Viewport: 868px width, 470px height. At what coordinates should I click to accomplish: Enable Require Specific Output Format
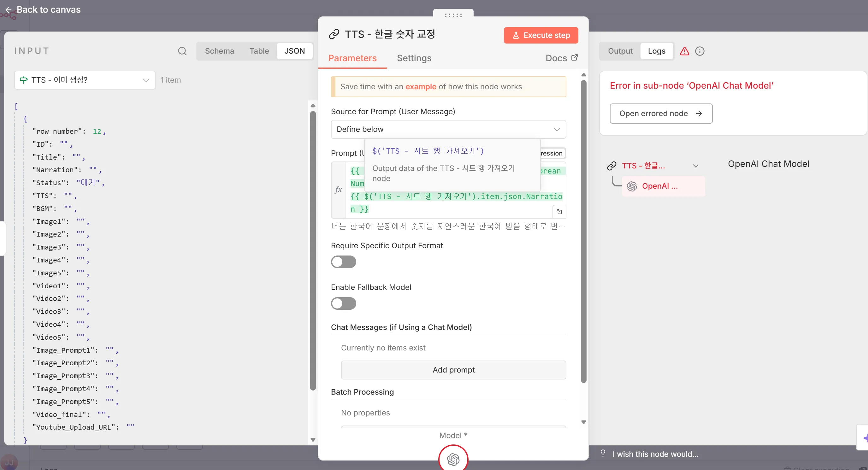click(x=343, y=262)
